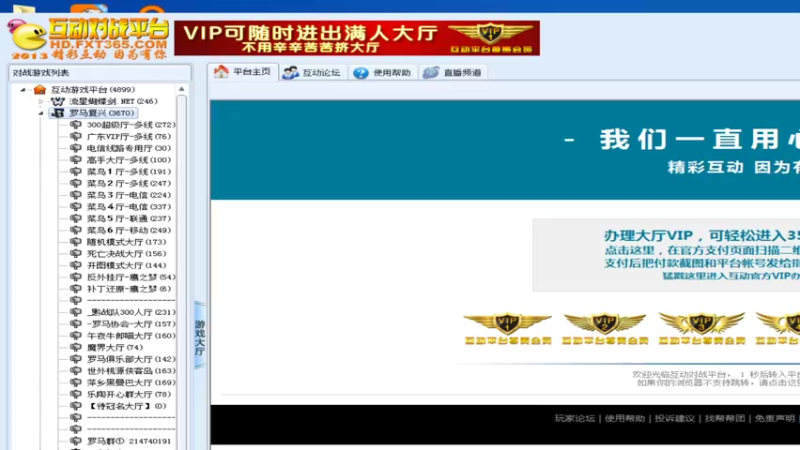Image resolution: width=800 pixels, height=450 pixels.
Task: Click the room icon beside 【待冠名大厅】
Action: [x=76, y=406]
